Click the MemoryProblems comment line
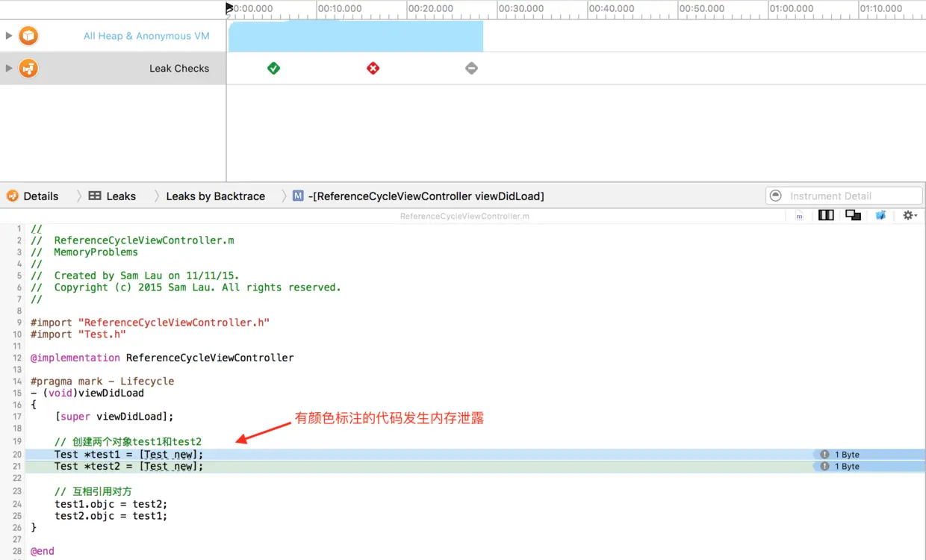The height and width of the screenshot is (560, 926). [x=84, y=252]
